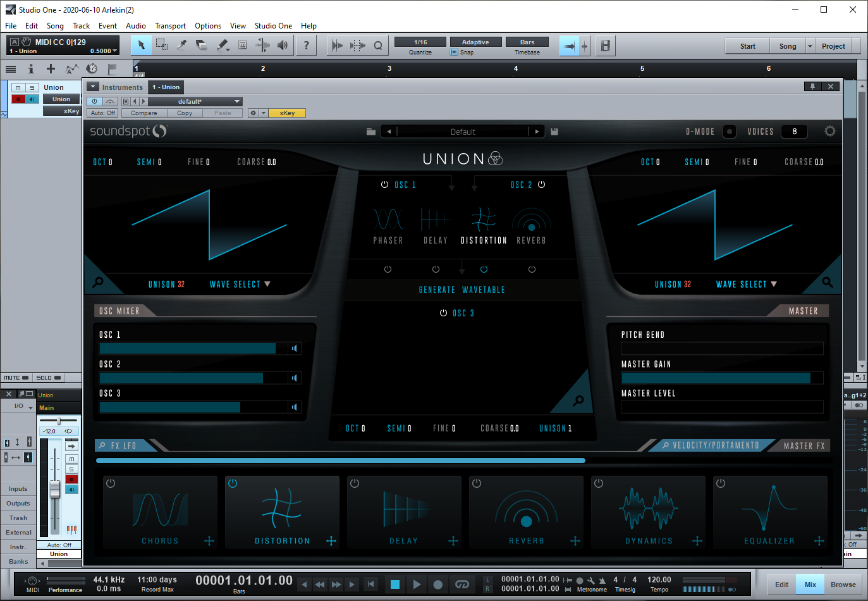Select the Arrow tool in the toolbar
The width and height of the screenshot is (868, 601).
pyautogui.click(x=142, y=45)
